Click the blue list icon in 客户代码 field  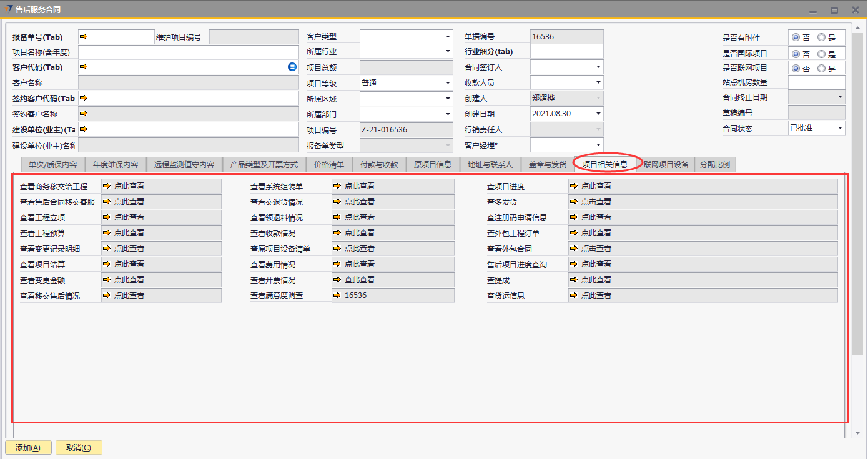click(292, 67)
